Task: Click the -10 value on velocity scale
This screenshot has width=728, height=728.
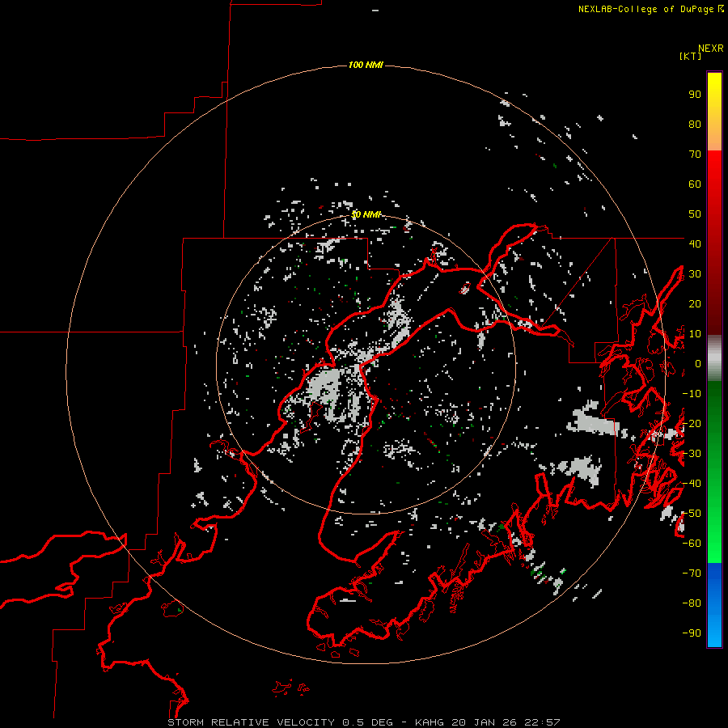Action: click(692, 394)
